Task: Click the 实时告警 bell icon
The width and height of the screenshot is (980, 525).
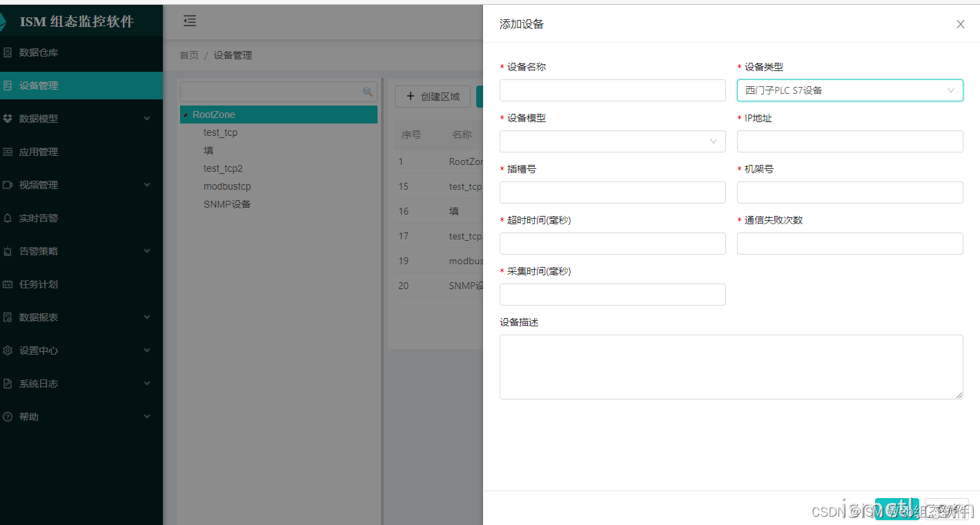Action: [8, 218]
